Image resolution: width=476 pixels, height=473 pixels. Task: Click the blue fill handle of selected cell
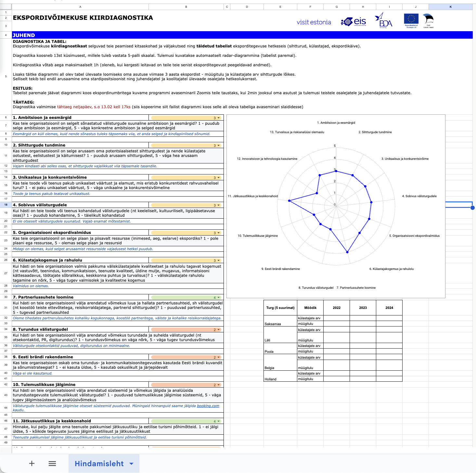click(472, 208)
